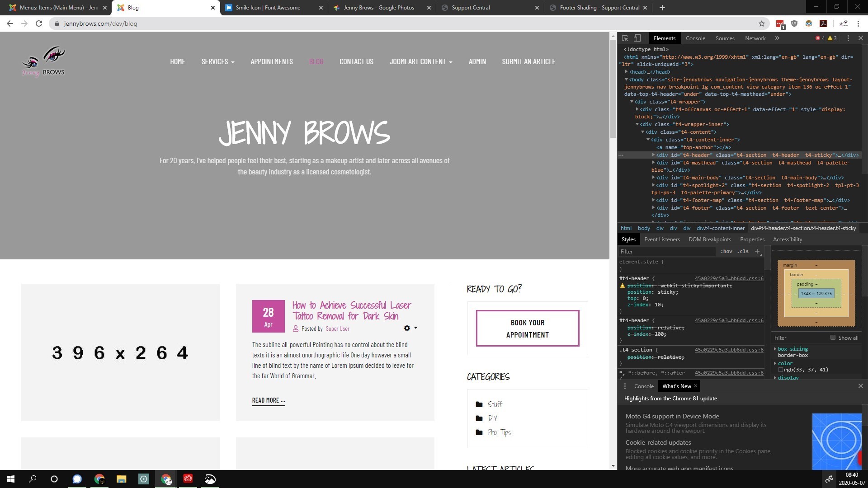Click the red error count icon
Screen dimensions: 868x488
[x=818, y=38]
